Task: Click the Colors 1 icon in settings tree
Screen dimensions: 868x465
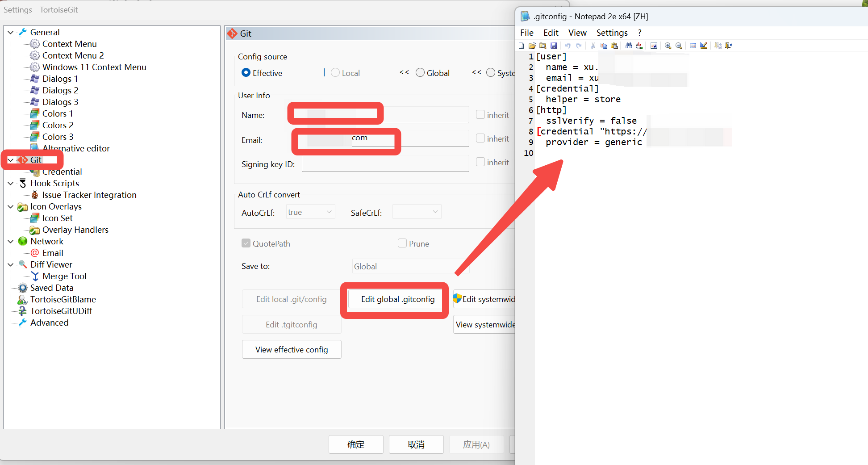Action: pyautogui.click(x=35, y=113)
